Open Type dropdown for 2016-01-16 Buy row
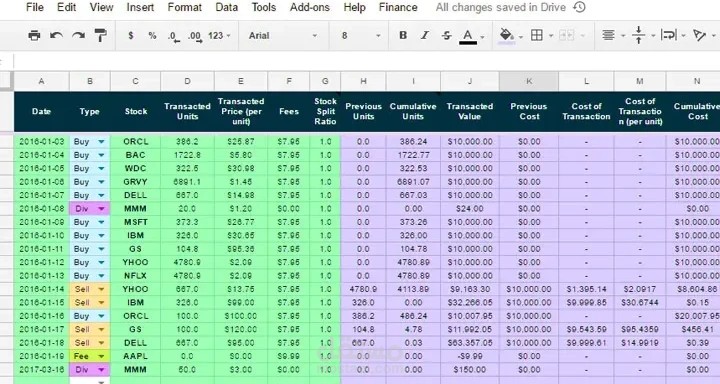Viewport: 720px width, 384px height. coord(101,316)
